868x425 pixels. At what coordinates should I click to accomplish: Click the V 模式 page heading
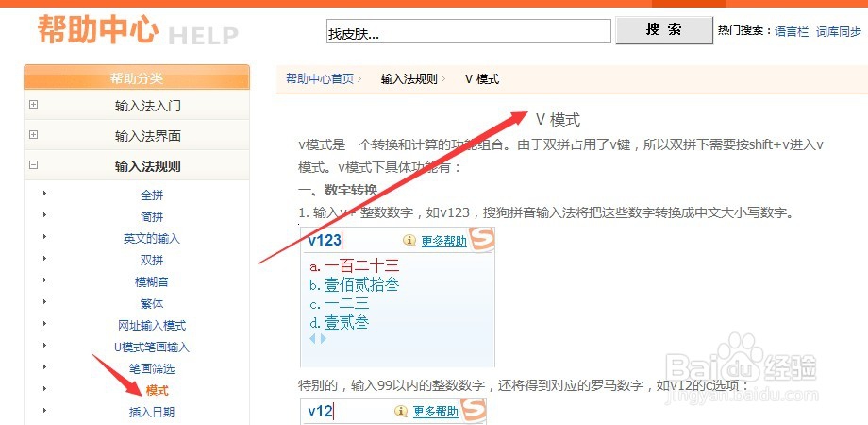pyautogui.click(x=558, y=120)
